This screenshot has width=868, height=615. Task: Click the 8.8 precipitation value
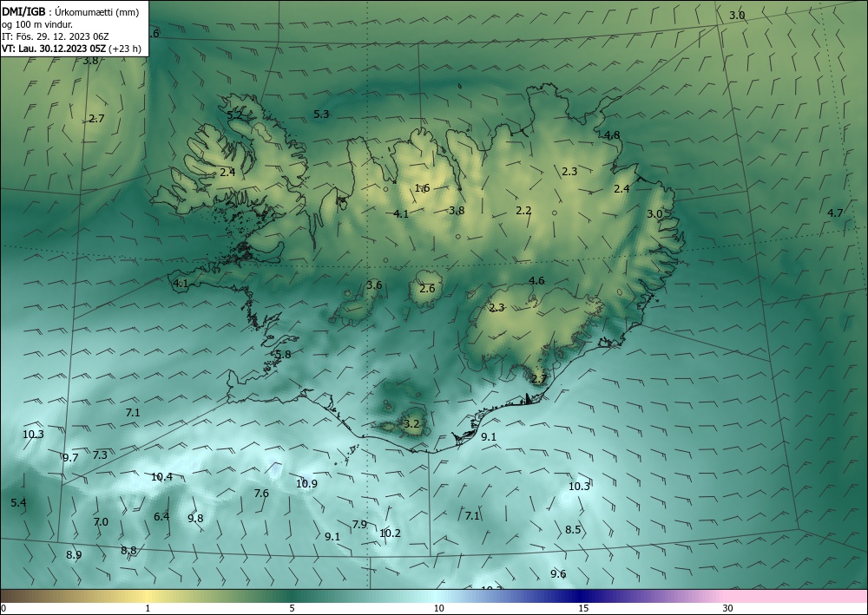[128, 550]
